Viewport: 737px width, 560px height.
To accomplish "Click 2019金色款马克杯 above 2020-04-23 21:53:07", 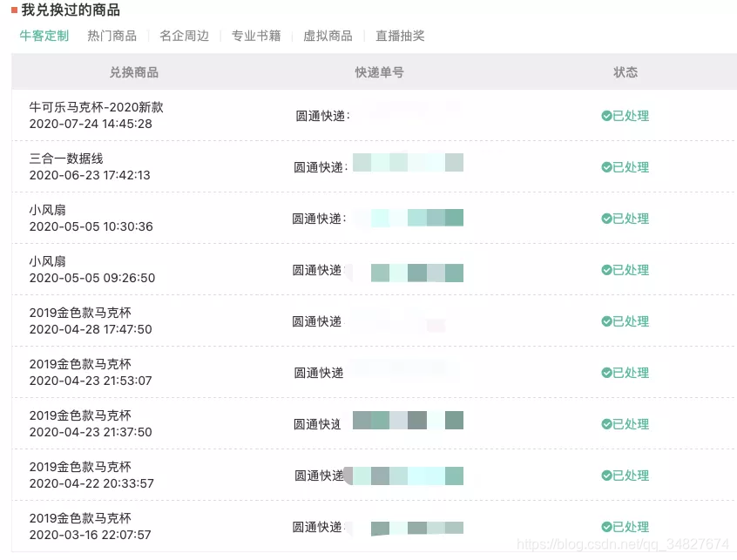I will click(x=80, y=364).
